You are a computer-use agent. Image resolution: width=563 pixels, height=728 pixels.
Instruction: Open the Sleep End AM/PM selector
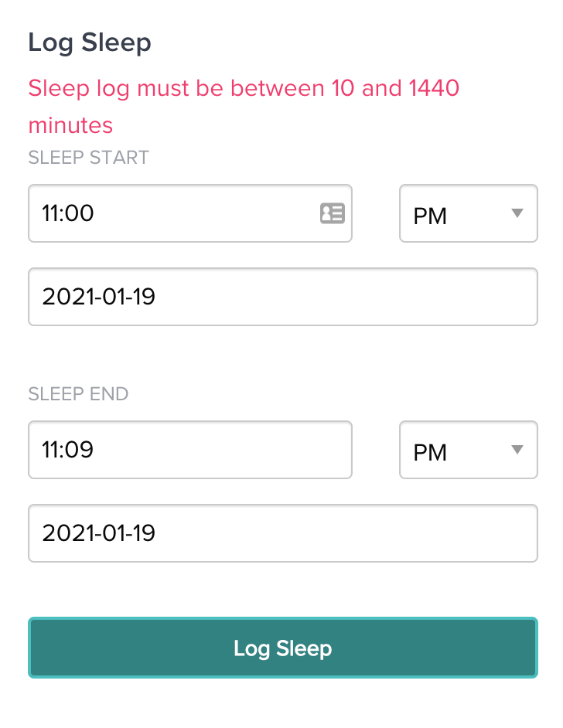[x=468, y=450]
